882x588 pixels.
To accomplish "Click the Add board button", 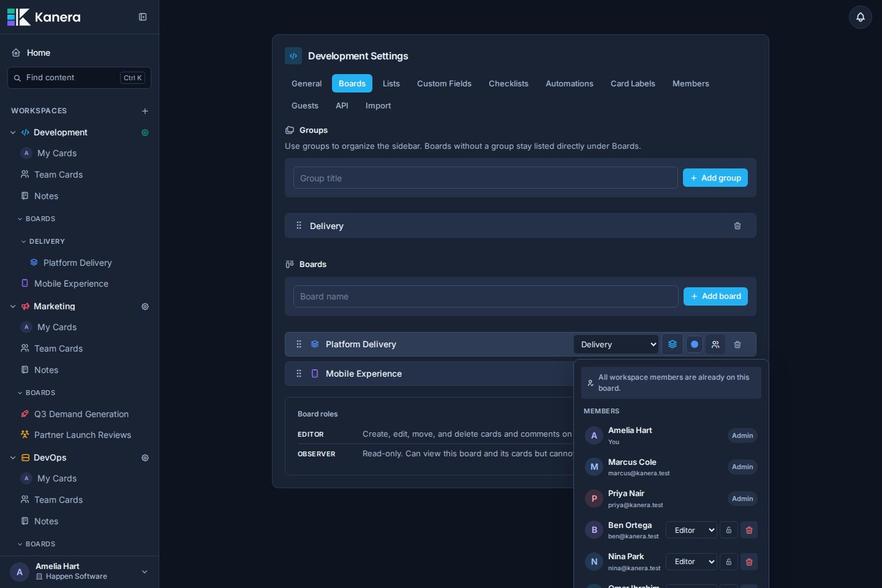I will point(715,296).
